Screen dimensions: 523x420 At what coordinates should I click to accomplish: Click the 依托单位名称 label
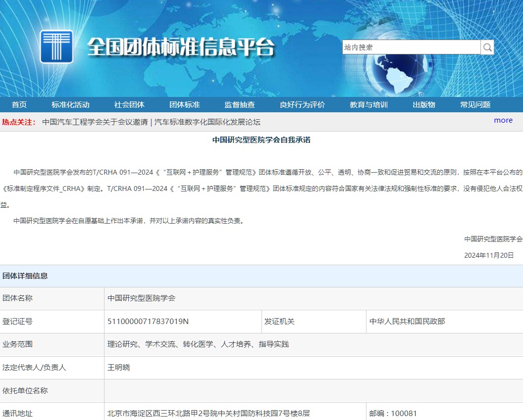coord(25,390)
